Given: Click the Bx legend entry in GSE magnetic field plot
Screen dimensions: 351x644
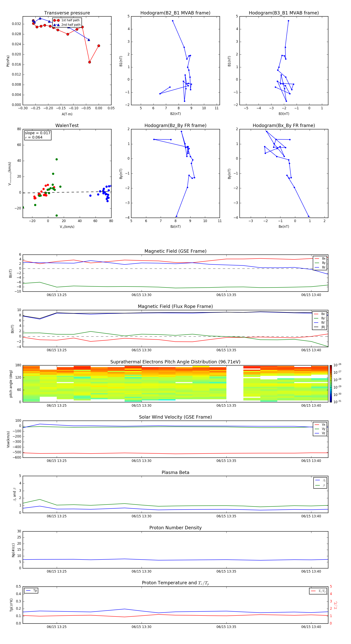Looking at the screenshot, I should pos(320,259).
